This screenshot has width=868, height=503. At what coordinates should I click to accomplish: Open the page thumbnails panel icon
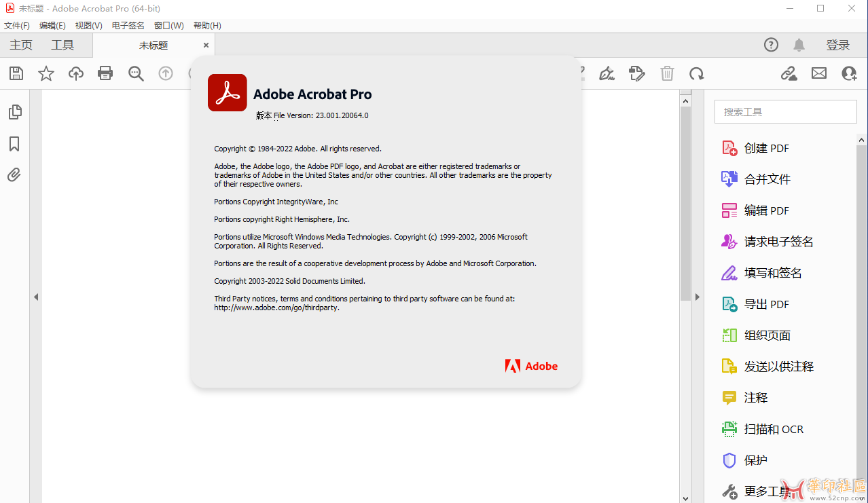click(14, 112)
